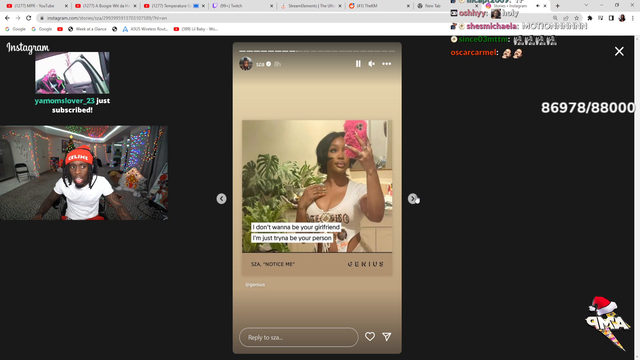Unmute the story audio speaker icon
Screen dimensions: 640x360
(371, 64)
